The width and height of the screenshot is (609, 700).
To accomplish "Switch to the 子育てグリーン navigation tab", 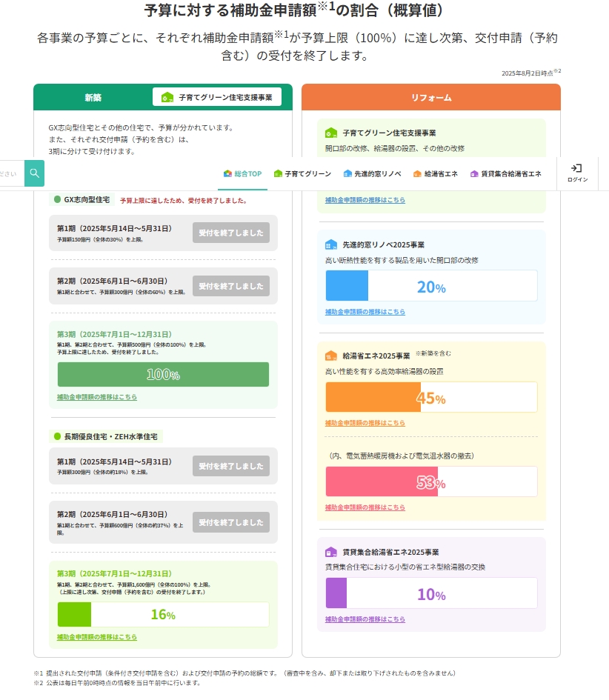I will pyautogui.click(x=302, y=174).
